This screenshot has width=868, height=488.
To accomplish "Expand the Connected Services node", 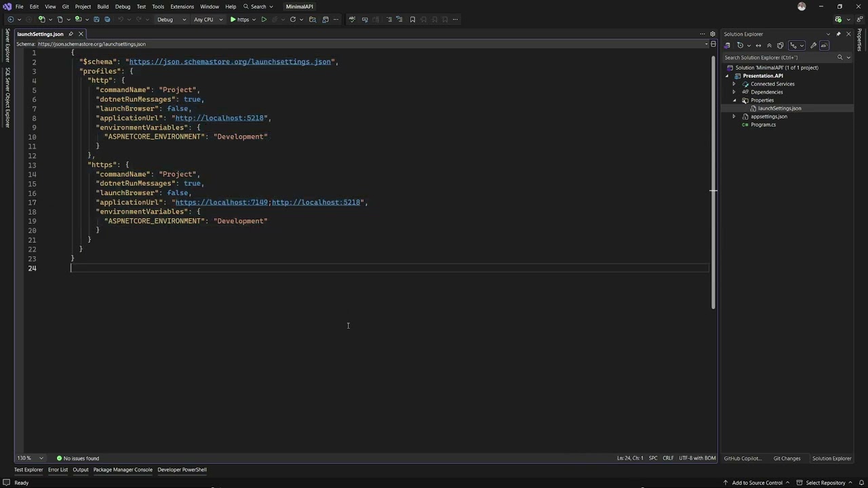I will click(734, 84).
